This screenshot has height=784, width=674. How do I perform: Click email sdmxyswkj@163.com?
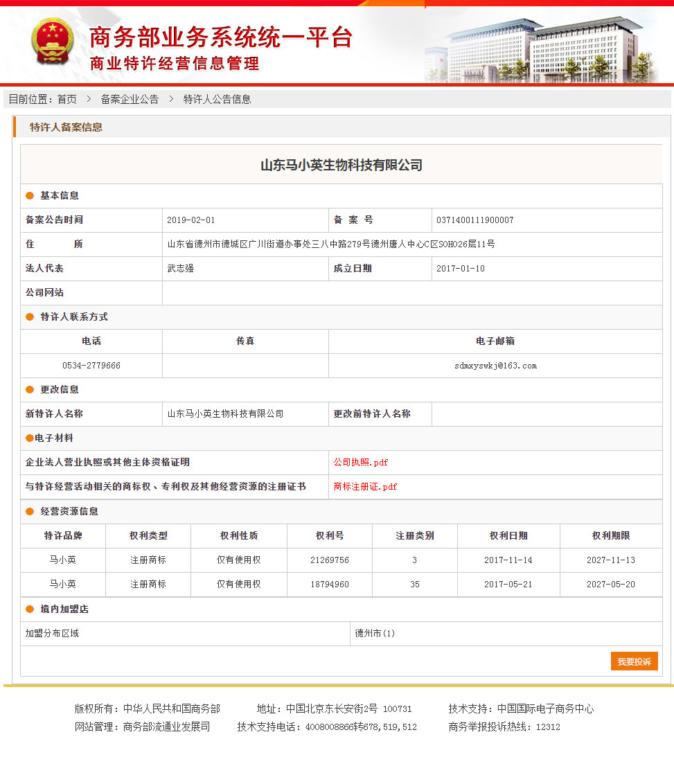click(x=495, y=366)
